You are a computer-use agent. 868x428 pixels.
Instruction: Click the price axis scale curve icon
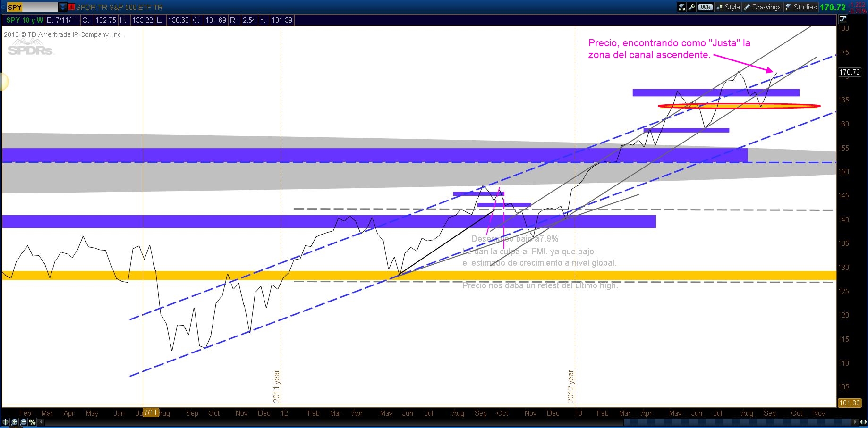843,19
